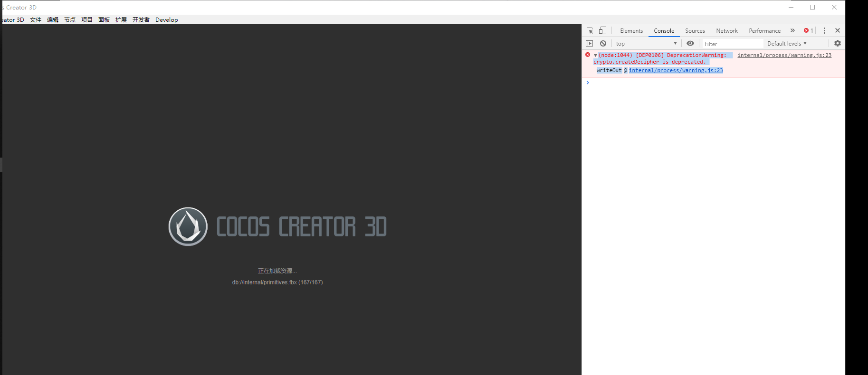Click the crypto.createDecipher is deprecated text
This screenshot has width=868, height=375.
click(649, 62)
